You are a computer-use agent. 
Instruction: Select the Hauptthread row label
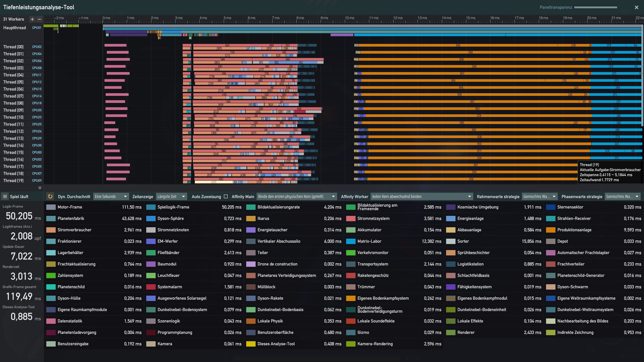[14, 28]
